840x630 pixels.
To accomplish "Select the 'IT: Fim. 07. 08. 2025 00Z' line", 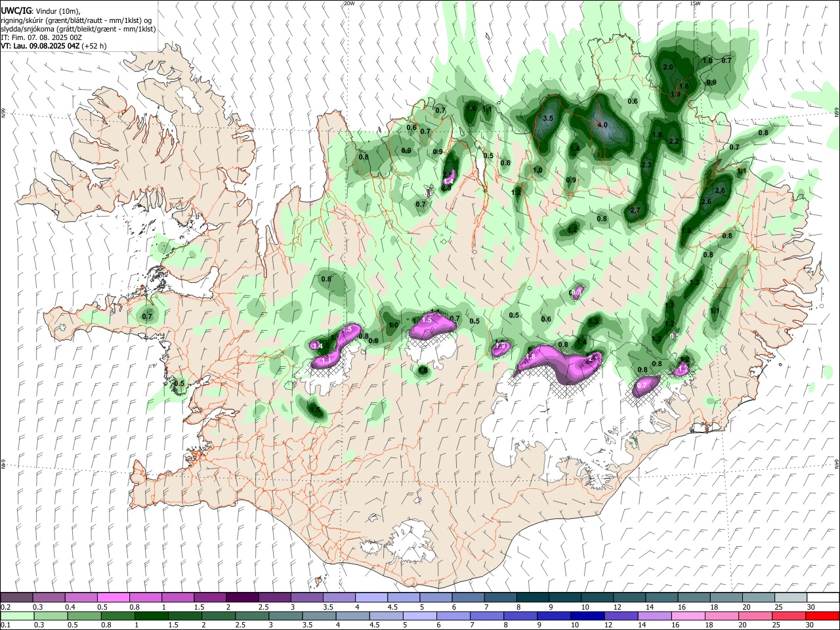I will click(41, 37).
